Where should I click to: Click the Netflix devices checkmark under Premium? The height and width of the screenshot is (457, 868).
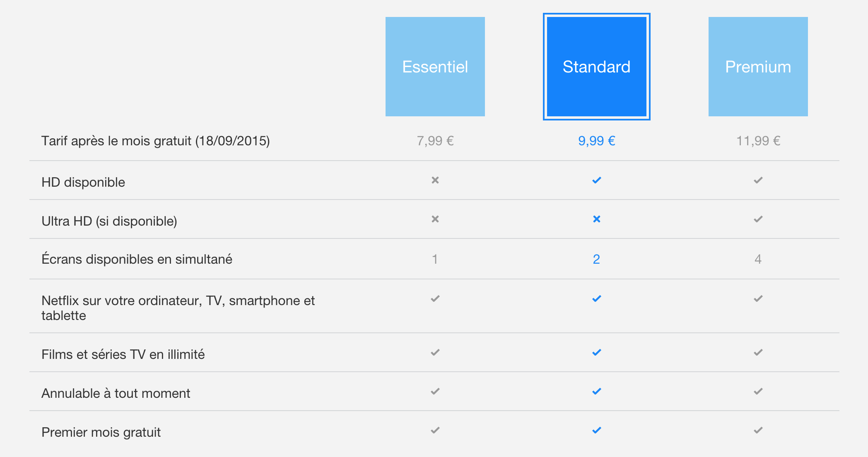758,298
